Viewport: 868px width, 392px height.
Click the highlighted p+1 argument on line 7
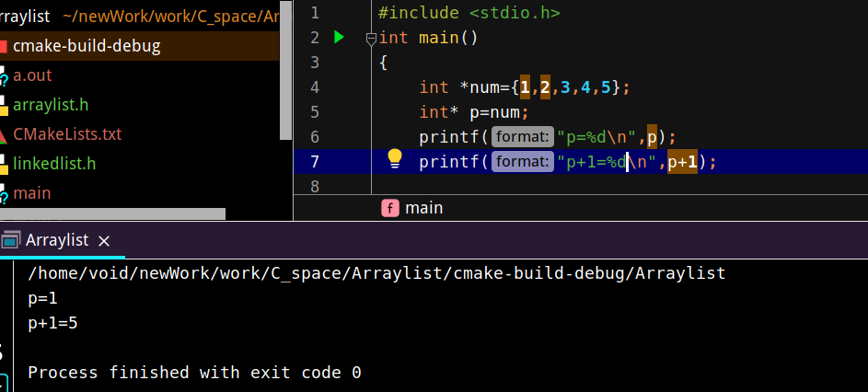(x=682, y=162)
